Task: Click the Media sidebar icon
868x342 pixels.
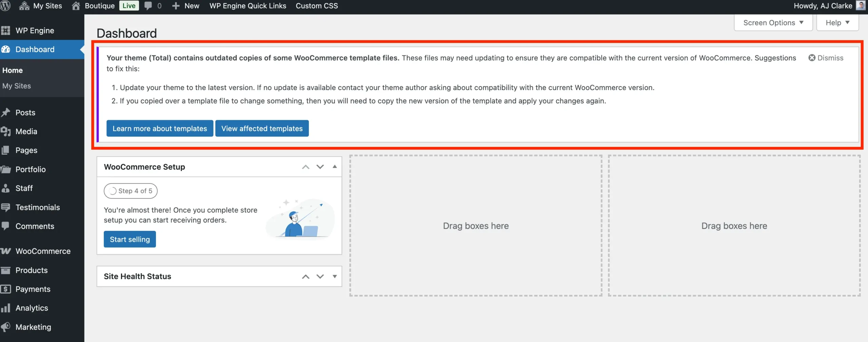Action: 5,131
